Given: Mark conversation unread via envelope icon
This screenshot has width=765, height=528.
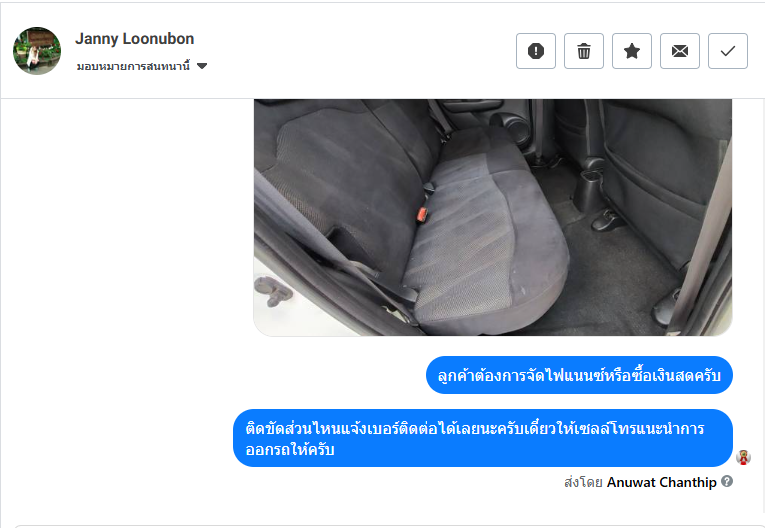Looking at the screenshot, I should coord(680,51).
